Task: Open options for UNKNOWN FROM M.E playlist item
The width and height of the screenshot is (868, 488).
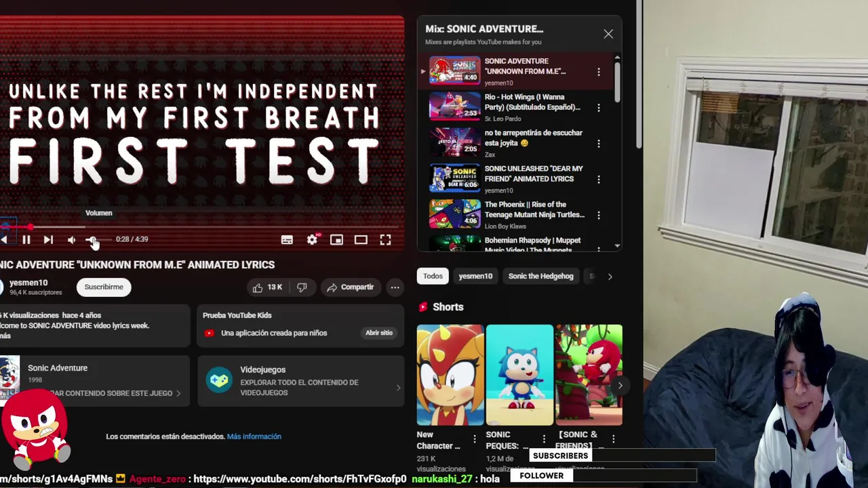Action: (598, 72)
